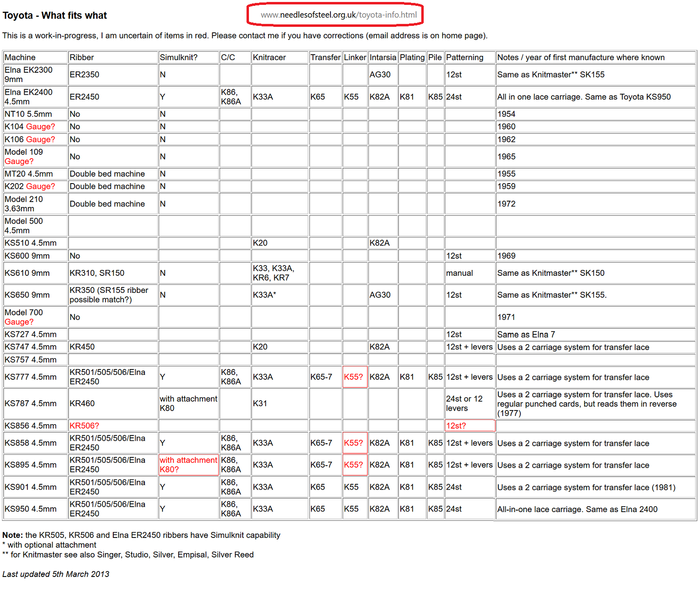700x598 pixels.
Task: Click the 'KS600 9mm' machine cell
Action: (x=35, y=256)
